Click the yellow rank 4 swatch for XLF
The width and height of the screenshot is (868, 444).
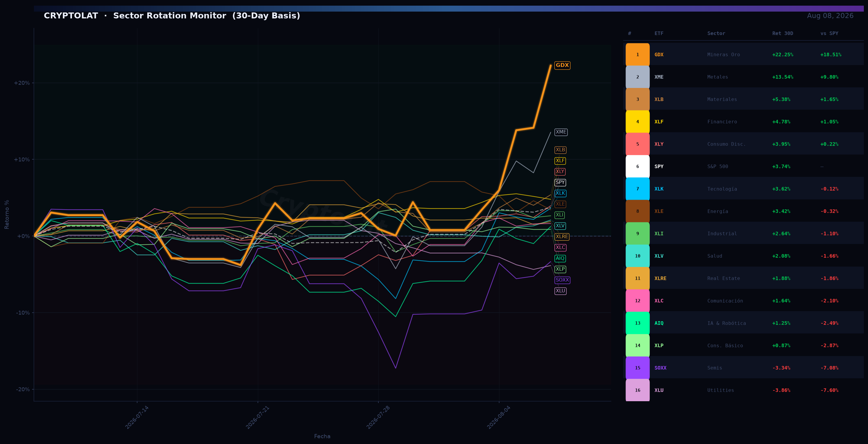coord(637,122)
